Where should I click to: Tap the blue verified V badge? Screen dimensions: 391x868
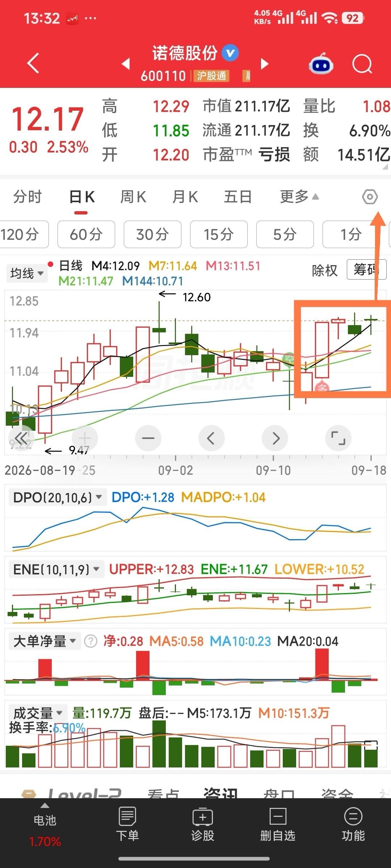pos(230,53)
